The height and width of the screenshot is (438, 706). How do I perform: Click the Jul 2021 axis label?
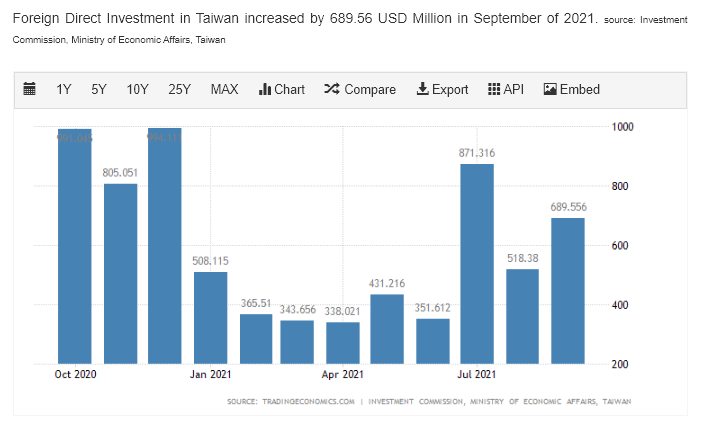click(x=477, y=374)
